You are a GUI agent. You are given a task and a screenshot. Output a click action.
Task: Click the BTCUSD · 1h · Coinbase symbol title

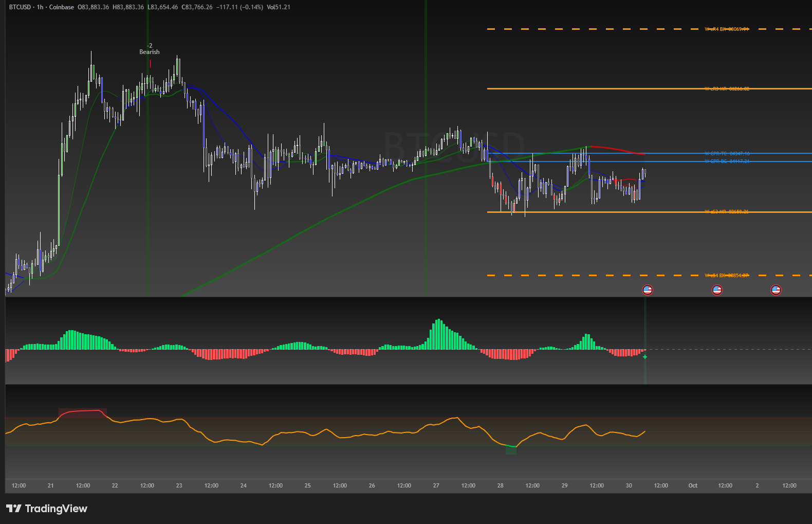42,7
